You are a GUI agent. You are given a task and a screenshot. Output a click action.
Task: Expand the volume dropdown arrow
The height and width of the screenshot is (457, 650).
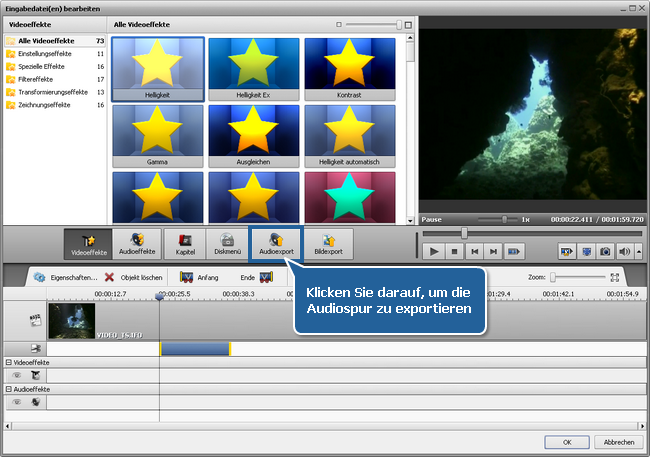pyautogui.click(x=637, y=252)
